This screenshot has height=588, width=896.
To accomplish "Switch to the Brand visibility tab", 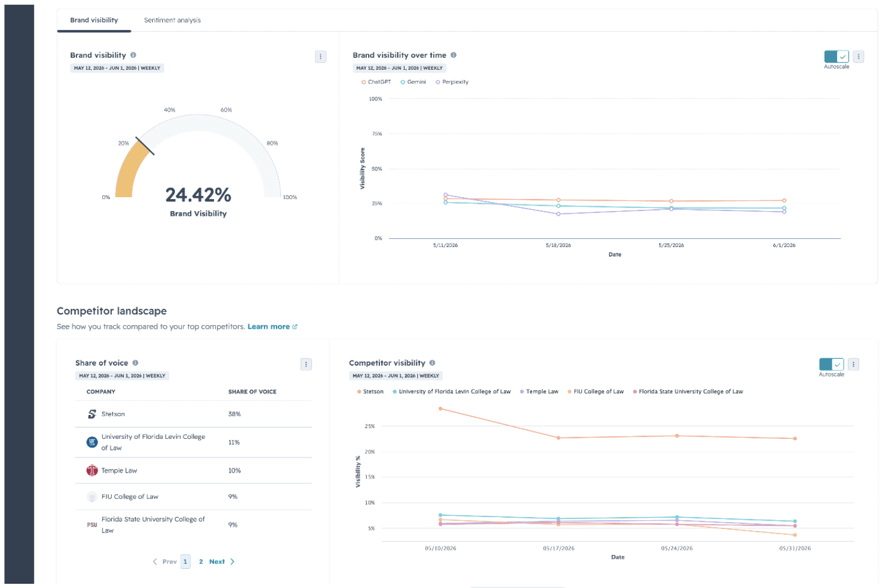I will click(94, 20).
